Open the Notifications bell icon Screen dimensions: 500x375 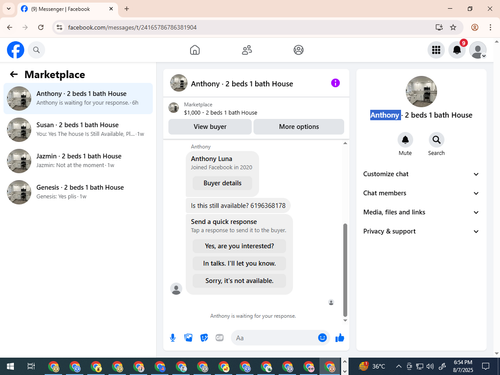(x=457, y=50)
